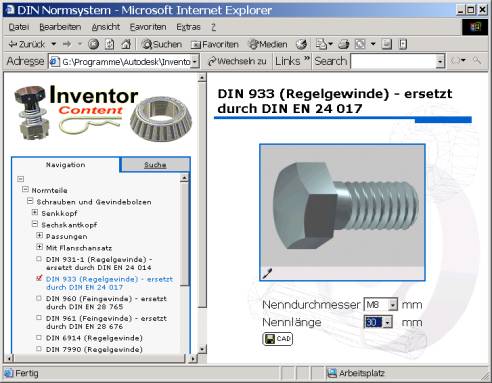Click the Wechseln zu button
The width and height of the screenshot is (492, 383).
(237, 61)
